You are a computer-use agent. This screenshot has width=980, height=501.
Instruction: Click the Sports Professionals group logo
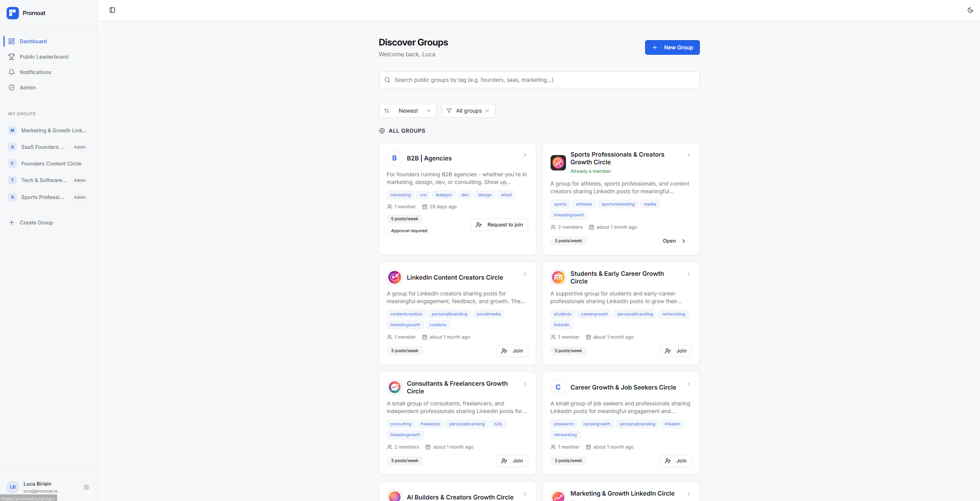click(x=558, y=162)
